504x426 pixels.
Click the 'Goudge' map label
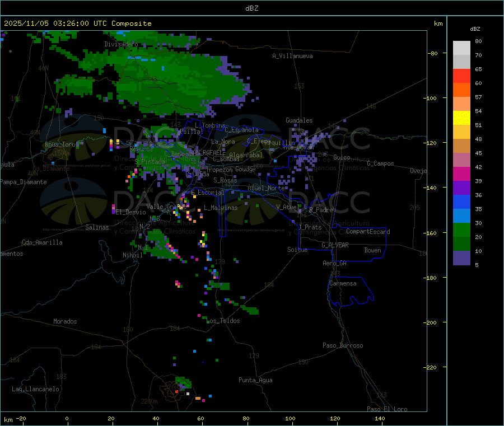click(x=245, y=169)
